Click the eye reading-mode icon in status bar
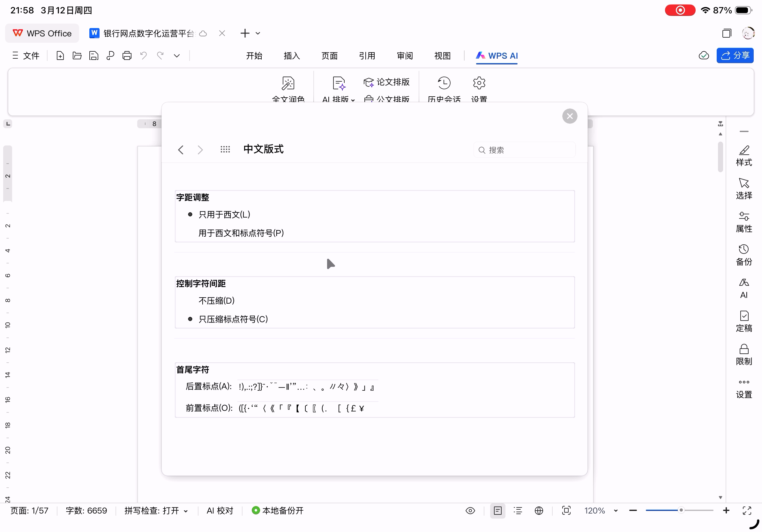The width and height of the screenshot is (762, 532). point(470,510)
